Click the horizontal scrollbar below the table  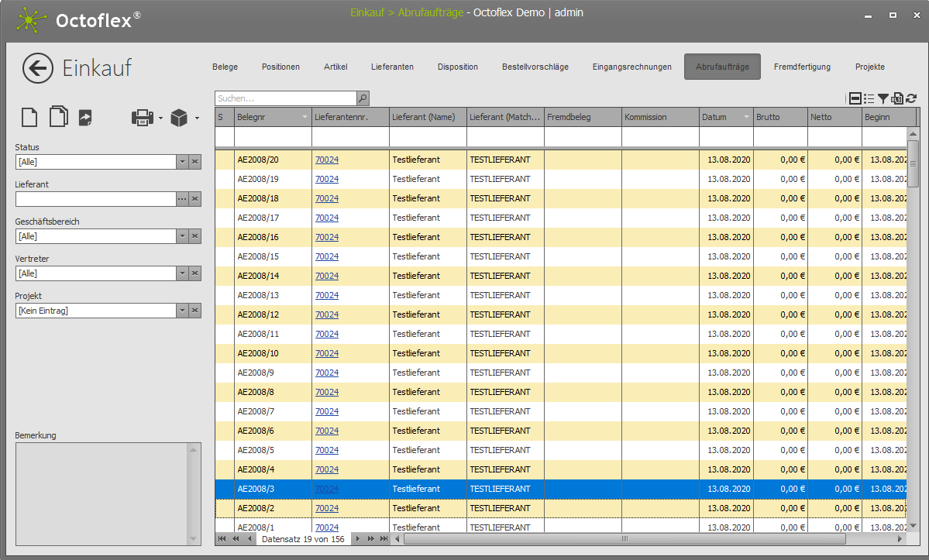pyautogui.click(x=624, y=538)
